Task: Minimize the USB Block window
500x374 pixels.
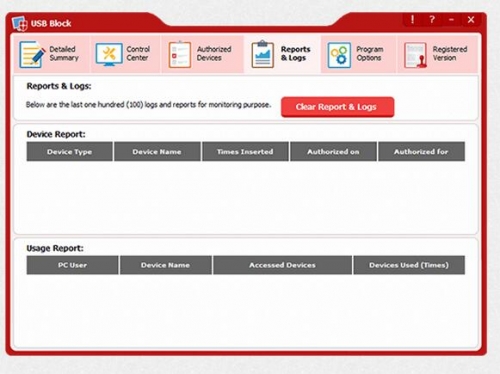Action: pos(451,20)
